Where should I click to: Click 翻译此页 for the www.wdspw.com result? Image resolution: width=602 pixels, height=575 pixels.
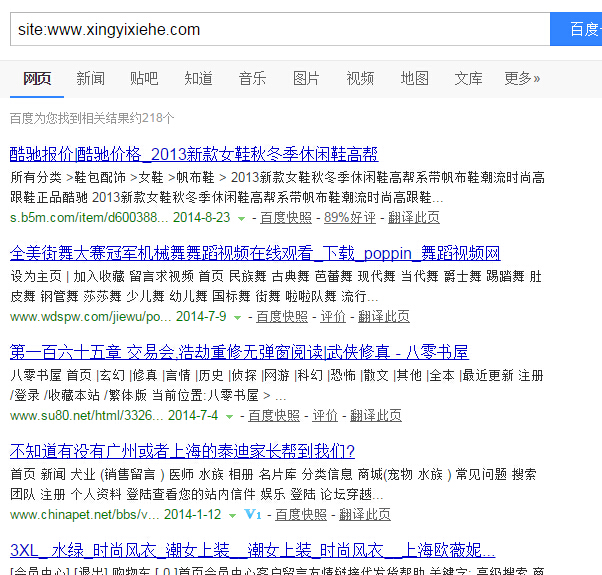tap(384, 317)
